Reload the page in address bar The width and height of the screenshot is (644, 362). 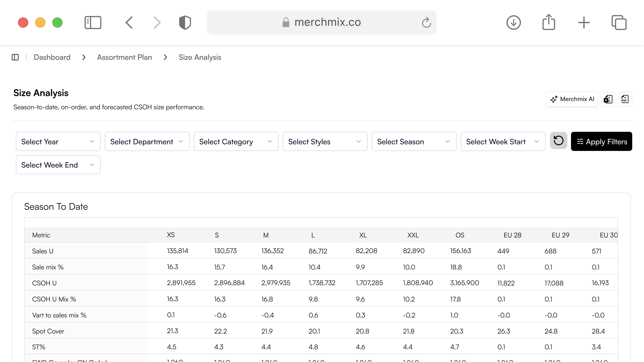pyautogui.click(x=426, y=23)
